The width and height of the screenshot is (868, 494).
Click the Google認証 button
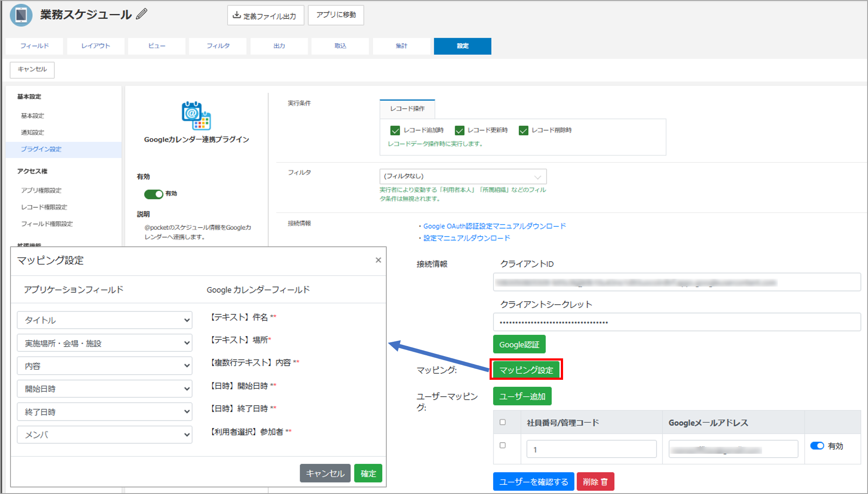click(x=519, y=344)
